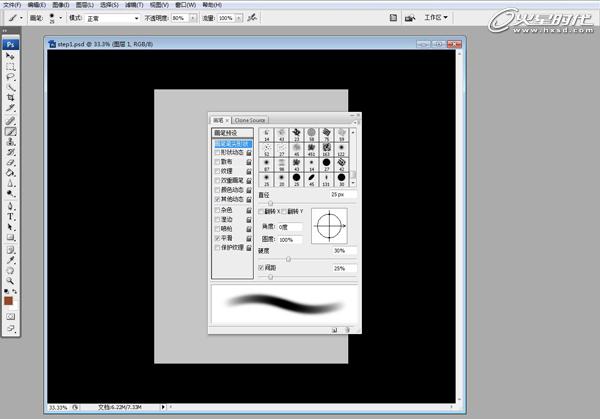This screenshot has width=600, height=419.
Task: Open the 工作区 workspace dropdown
Action: point(436,18)
